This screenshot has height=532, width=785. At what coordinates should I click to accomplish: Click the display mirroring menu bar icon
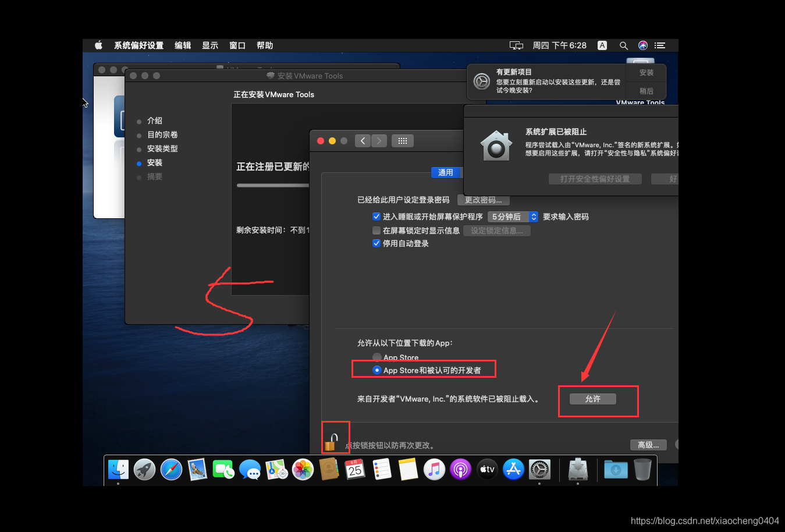(516, 45)
